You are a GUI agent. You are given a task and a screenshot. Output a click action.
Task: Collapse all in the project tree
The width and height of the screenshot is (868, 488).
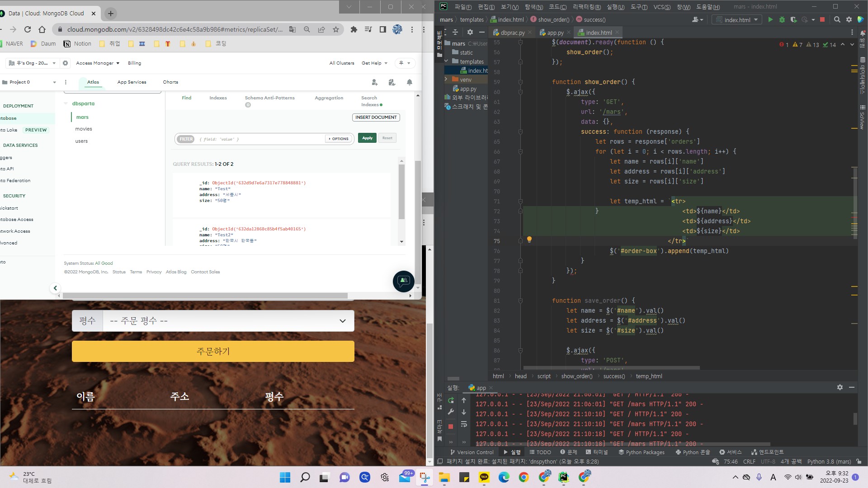[x=455, y=32]
